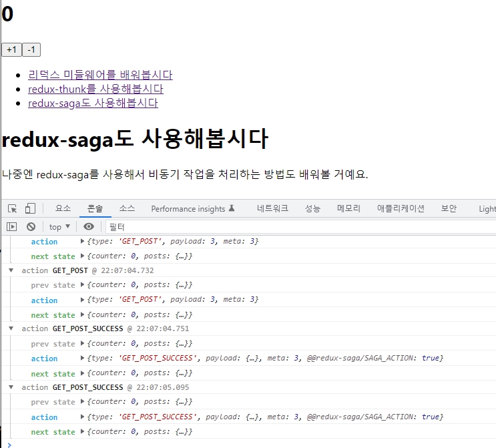Switch to the 소스 tab

(127, 208)
